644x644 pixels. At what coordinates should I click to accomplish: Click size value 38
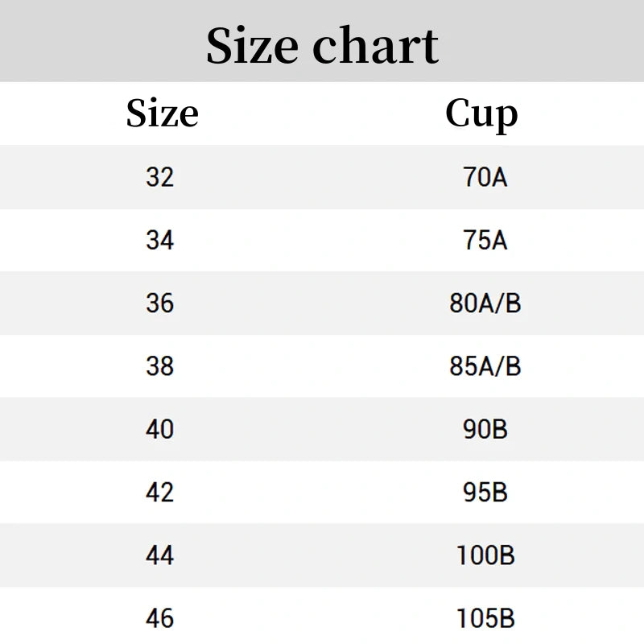(159, 366)
